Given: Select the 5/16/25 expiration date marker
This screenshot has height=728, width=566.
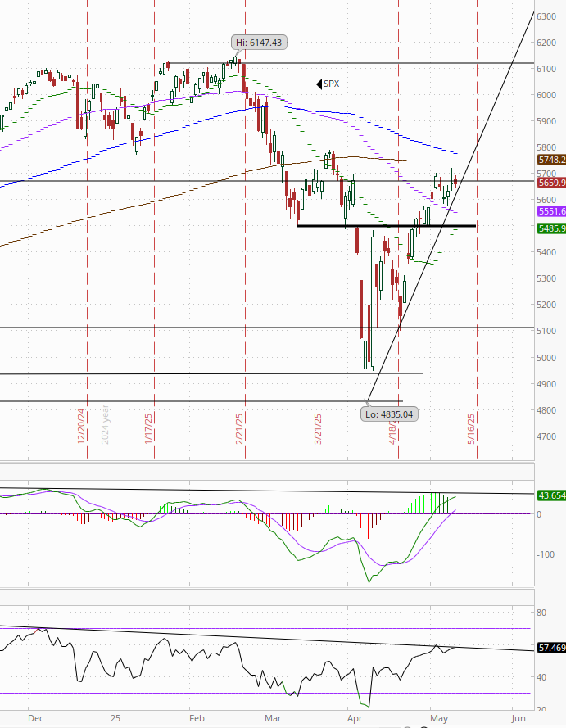Looking at the screenshot, I should coord(471,428).
